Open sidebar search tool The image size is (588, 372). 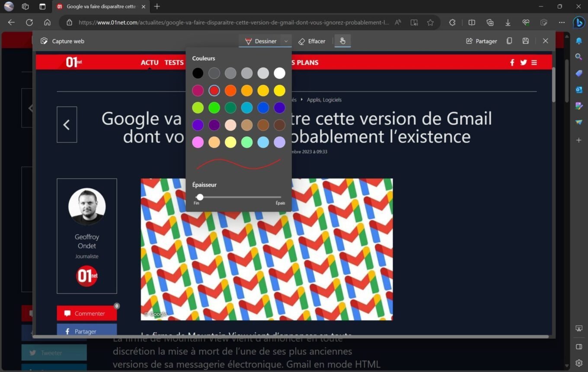click(579, 57)
